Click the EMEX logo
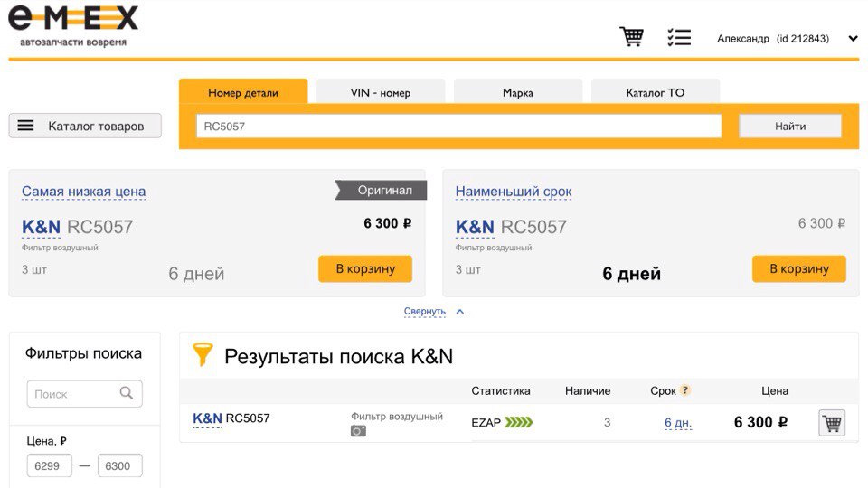 click(73, 25)
